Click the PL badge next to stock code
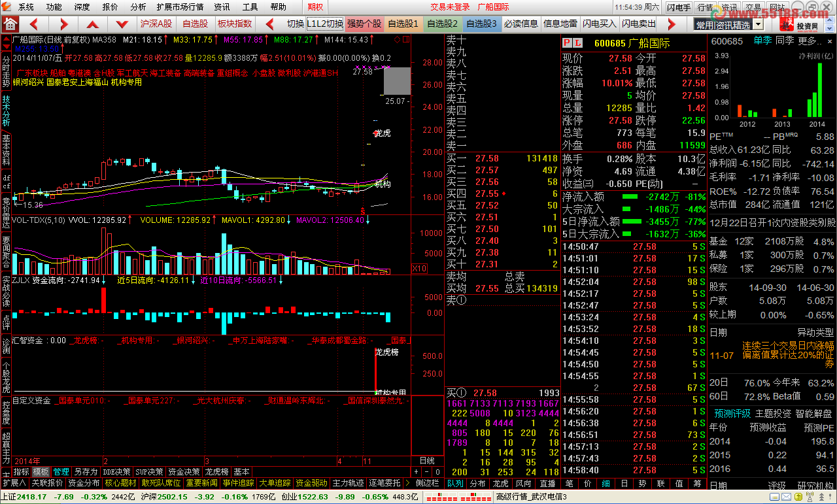 pos(573,42)
